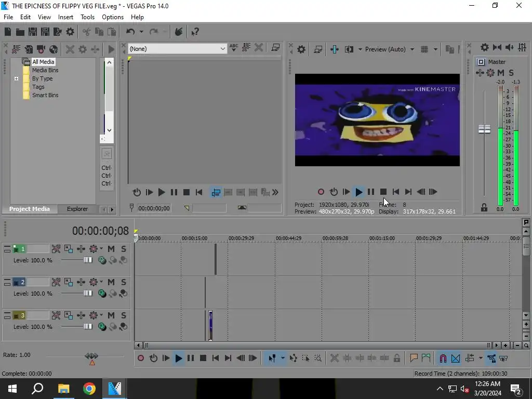The image size is (532, 399).
Task: Open the File menu
Action: 8,17
